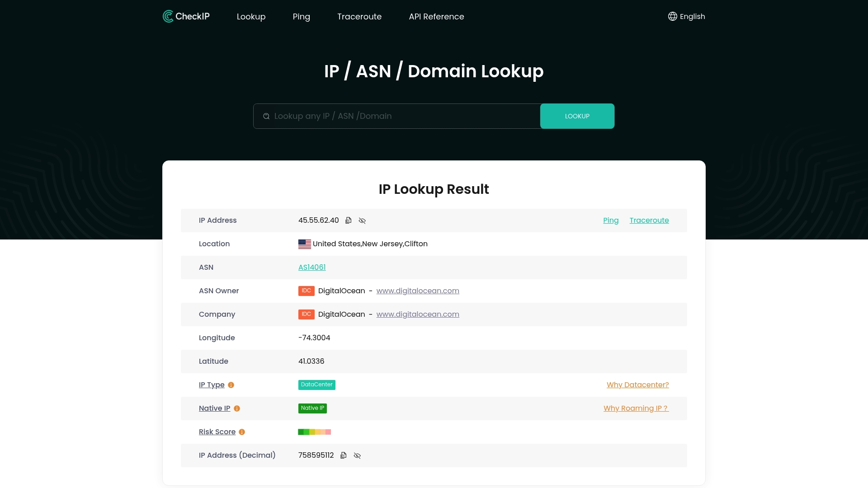Open the Why Roaming IP ? link
Image resolution: width=868 pixels, height=488 pixels.
[636, 408]
